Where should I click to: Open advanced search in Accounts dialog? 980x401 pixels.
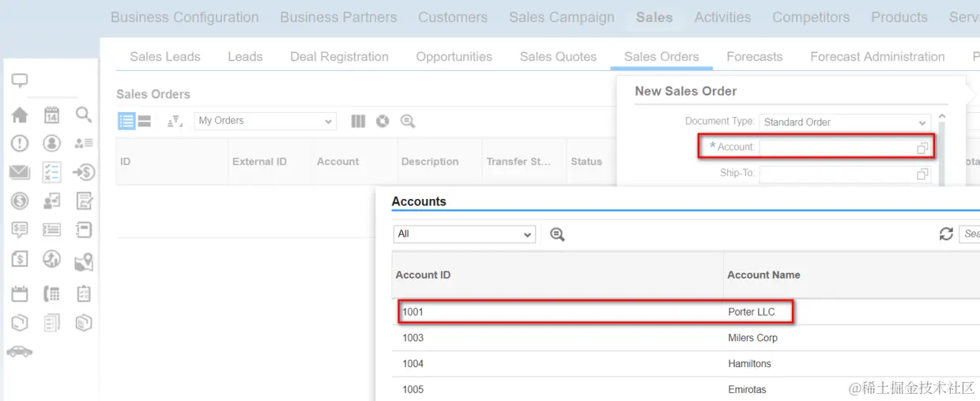[x=557, y=234]
